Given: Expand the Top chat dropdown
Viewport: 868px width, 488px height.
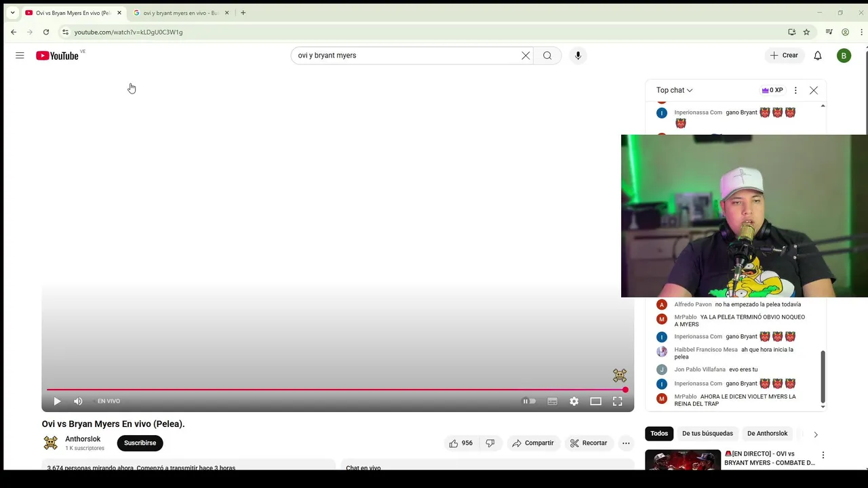Looking at the screenshot, I should [674, 90].
